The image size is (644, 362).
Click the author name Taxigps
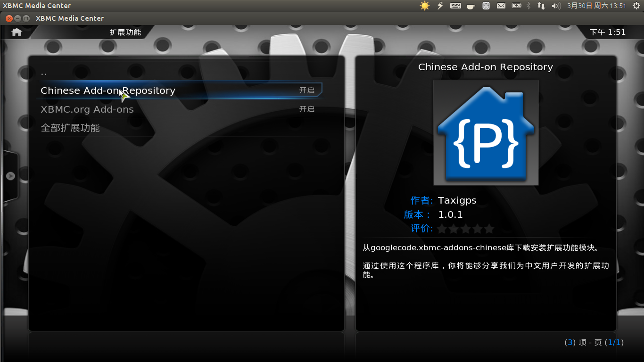[x=457, y=200]
